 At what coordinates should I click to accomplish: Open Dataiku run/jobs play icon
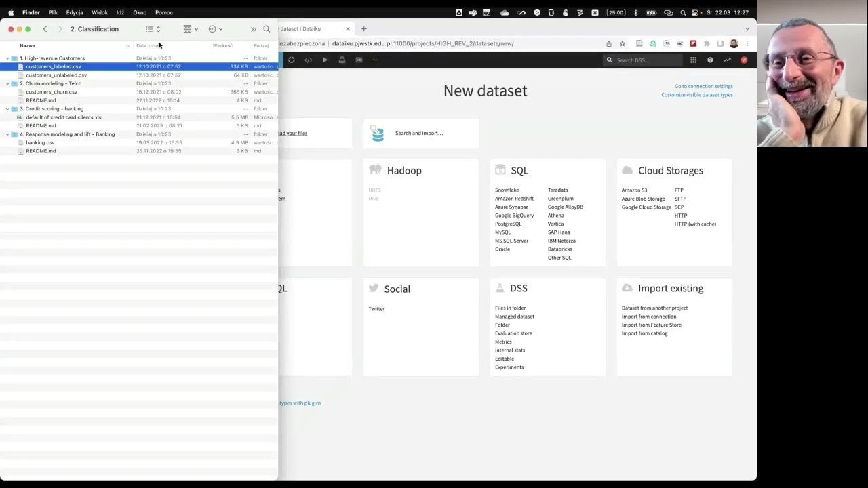pyautogui.click(x=325, y=60)
